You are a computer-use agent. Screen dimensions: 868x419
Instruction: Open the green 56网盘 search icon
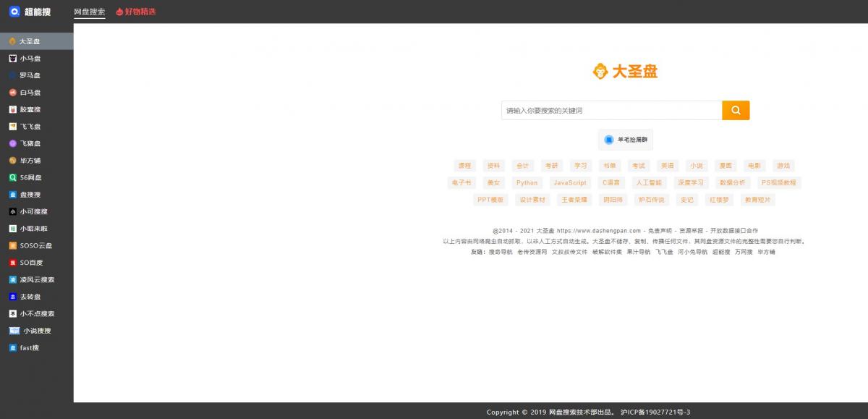click(12, 177)
